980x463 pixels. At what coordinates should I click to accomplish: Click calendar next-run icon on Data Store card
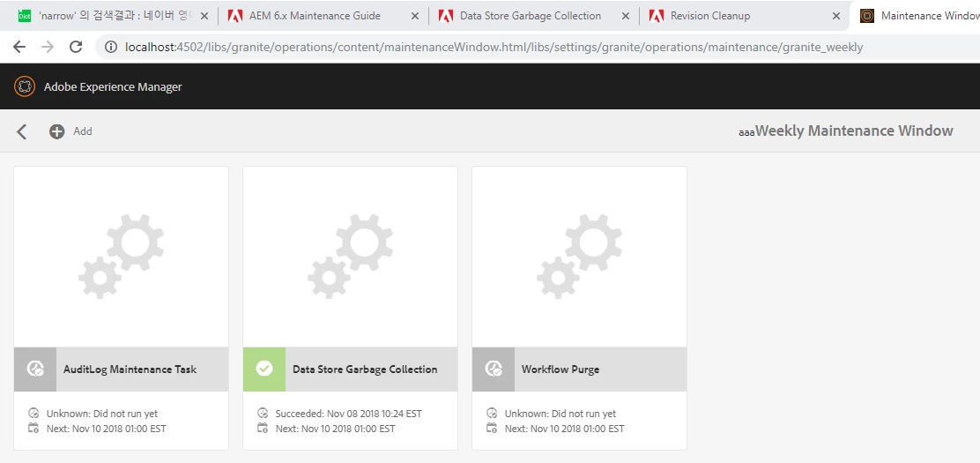264,429
